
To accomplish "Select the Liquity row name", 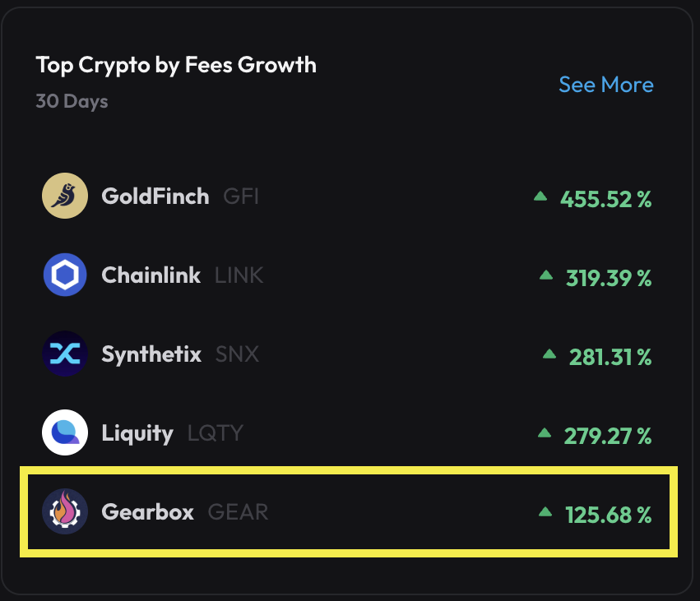I will 137,433.
